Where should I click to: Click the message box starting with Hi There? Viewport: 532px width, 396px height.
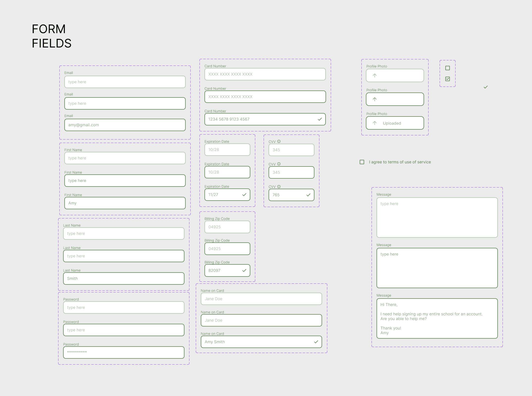click(437, 319)
